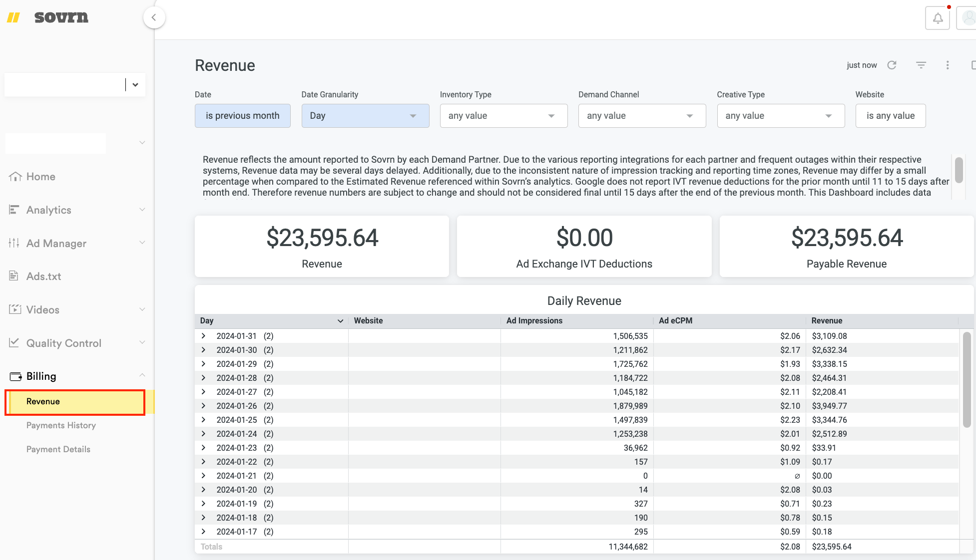Click the Sovrn logo
Image resolution: width=976 pixels, height=560 pixels.
point(48,17)
